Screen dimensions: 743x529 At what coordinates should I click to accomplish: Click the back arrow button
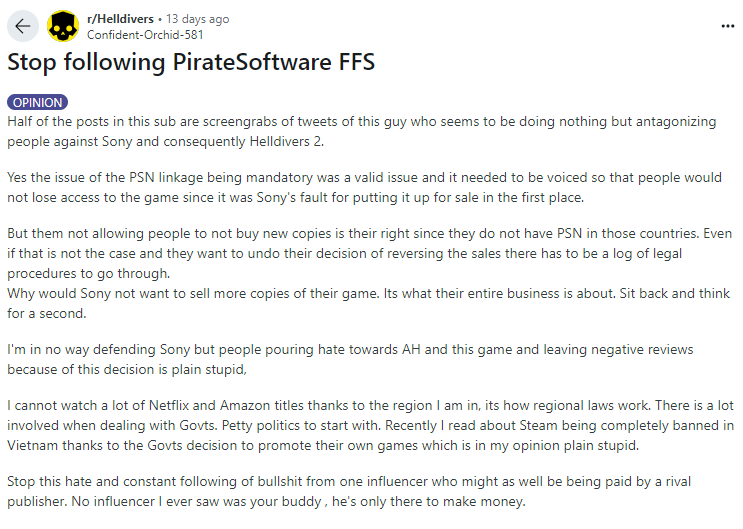tap(22, 26)
